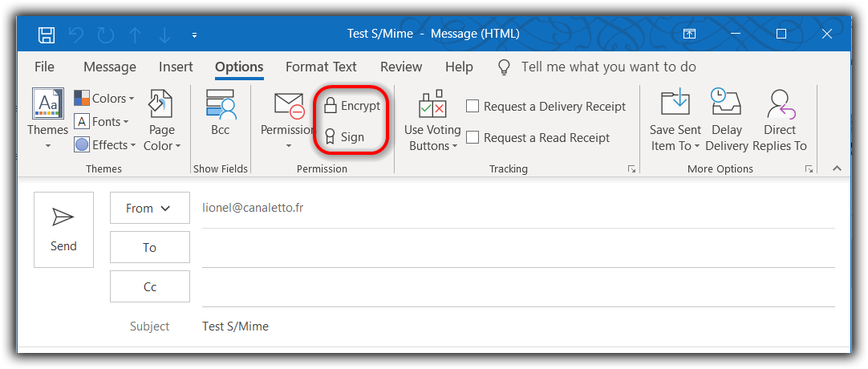Switch to the Format Text tab
868x369 pixels.
321,67
